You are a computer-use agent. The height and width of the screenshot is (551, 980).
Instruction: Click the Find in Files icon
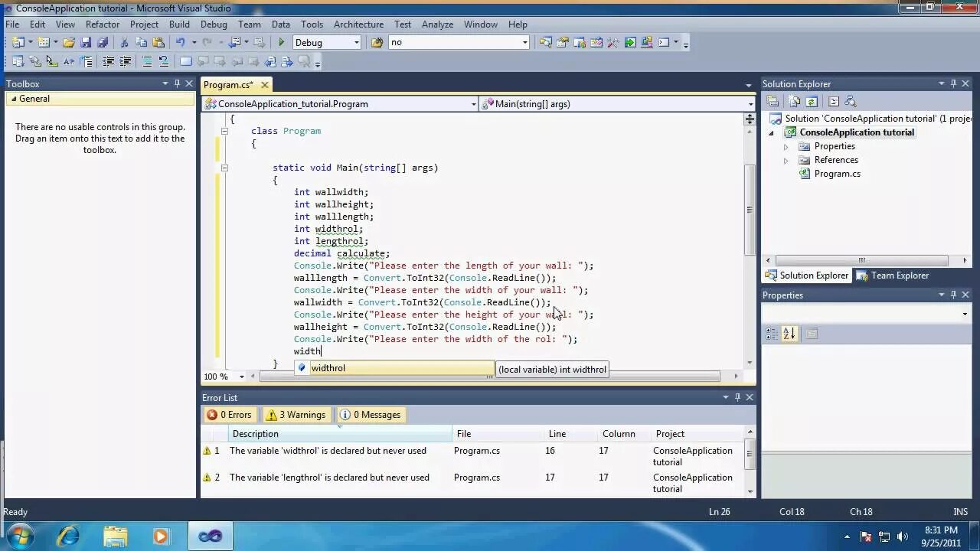pyautogui.click(x=377, y=42)
